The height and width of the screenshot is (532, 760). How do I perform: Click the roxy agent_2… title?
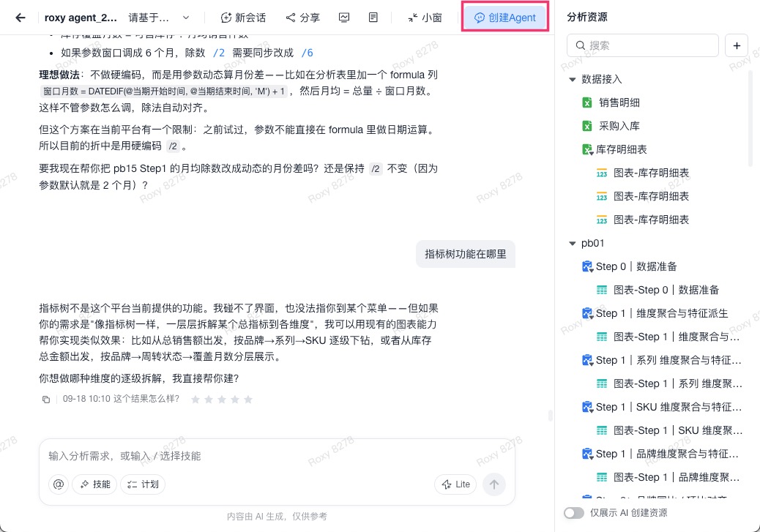[x=81, y=18]
